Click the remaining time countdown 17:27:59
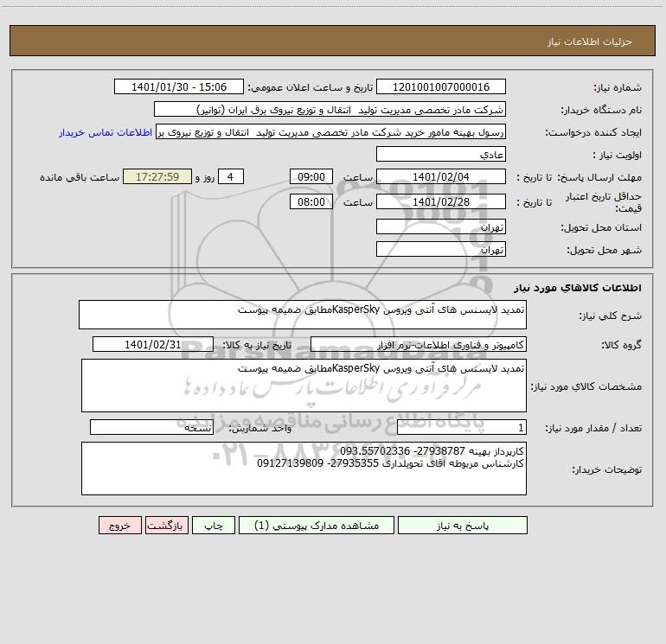 [x=157, y=177]
